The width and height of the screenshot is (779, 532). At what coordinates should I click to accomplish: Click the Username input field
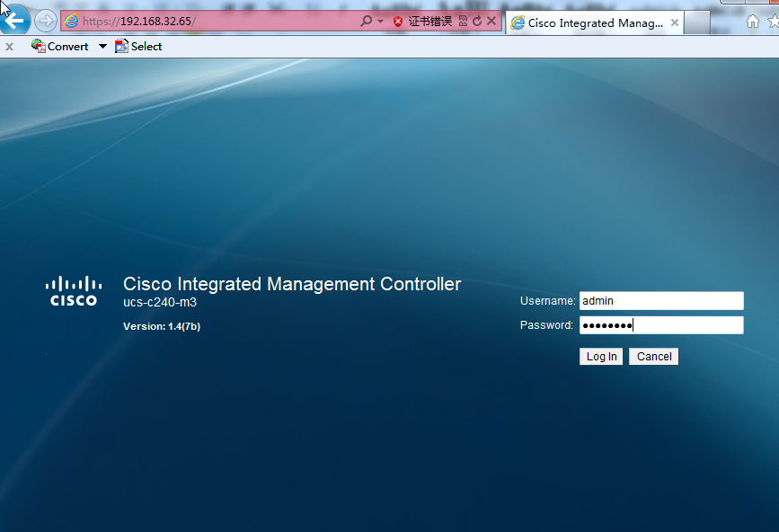(661, 301)
